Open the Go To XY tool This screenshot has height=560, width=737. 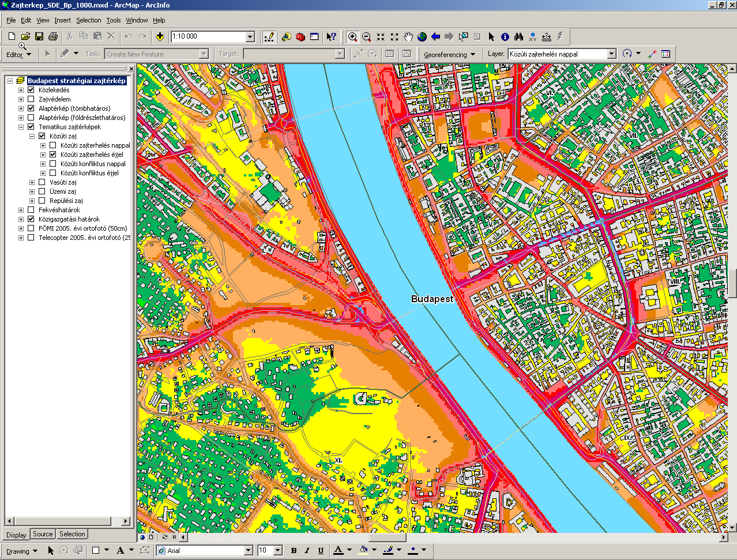point(533,37)
